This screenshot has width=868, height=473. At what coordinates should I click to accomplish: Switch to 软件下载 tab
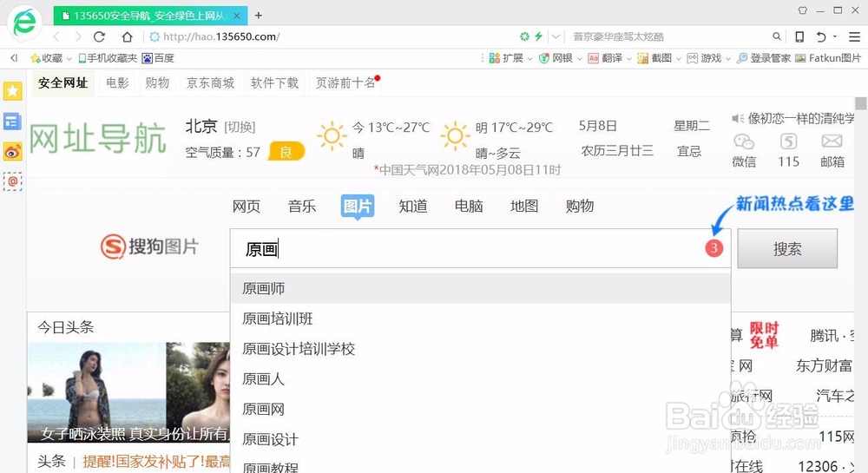pyautogui.click(x=274, y=83)
